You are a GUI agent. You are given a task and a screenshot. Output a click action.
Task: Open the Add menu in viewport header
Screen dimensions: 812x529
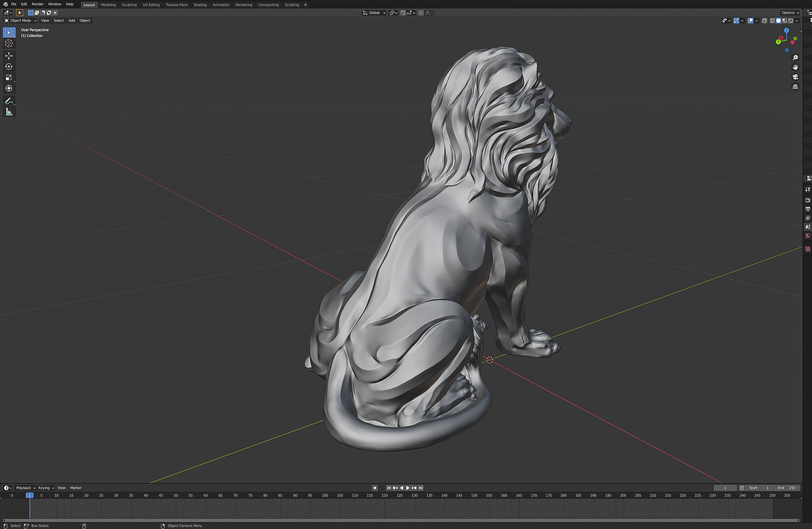72,21
